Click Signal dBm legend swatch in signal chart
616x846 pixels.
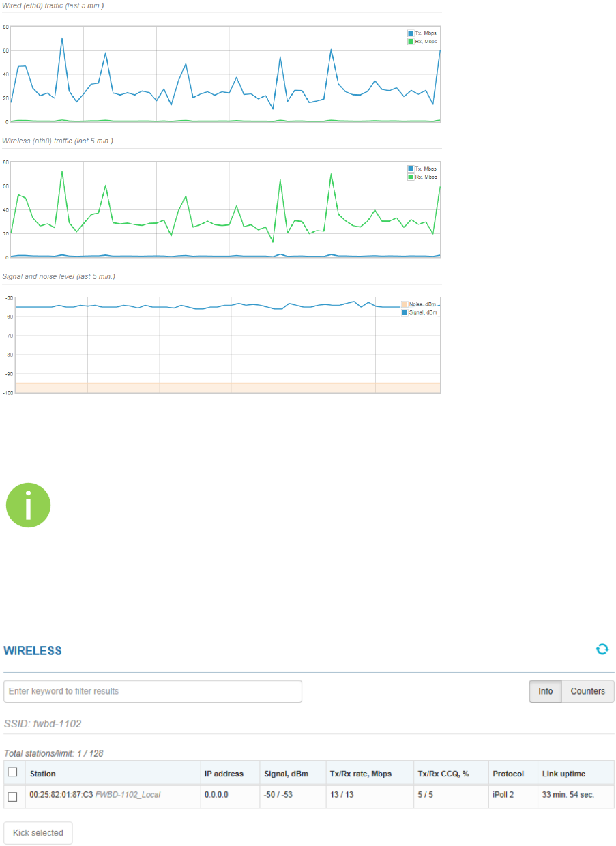tap(405, 312)
